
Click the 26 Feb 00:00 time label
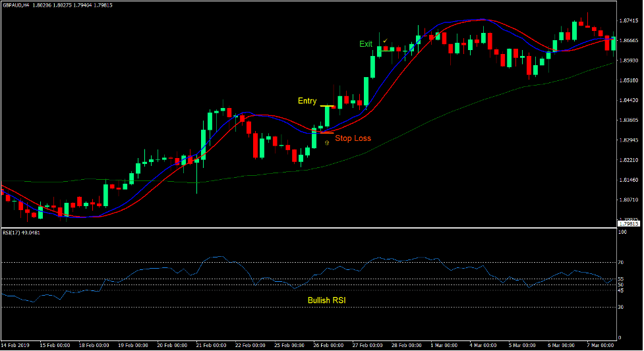[x=328, y=345]
